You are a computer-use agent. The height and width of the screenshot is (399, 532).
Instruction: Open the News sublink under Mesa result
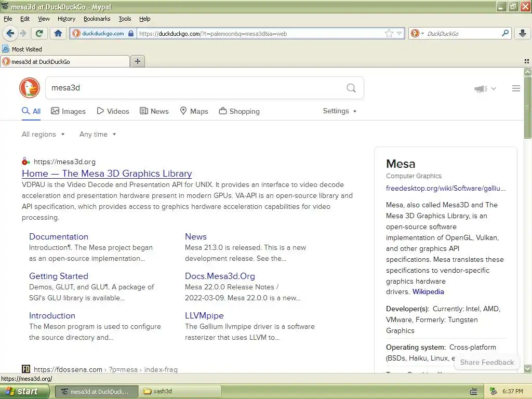click(x=196, y=236)
